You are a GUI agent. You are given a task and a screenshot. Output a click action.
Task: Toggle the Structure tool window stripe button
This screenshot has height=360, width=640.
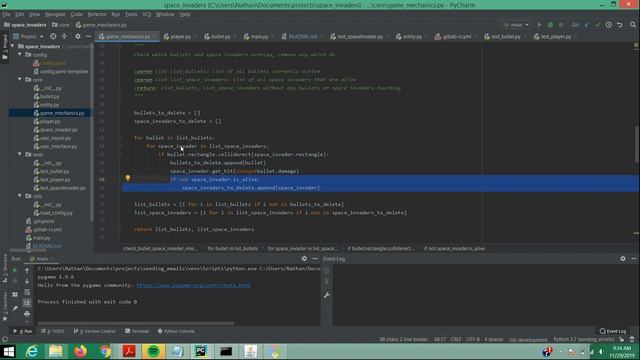(x=4, y=268)
